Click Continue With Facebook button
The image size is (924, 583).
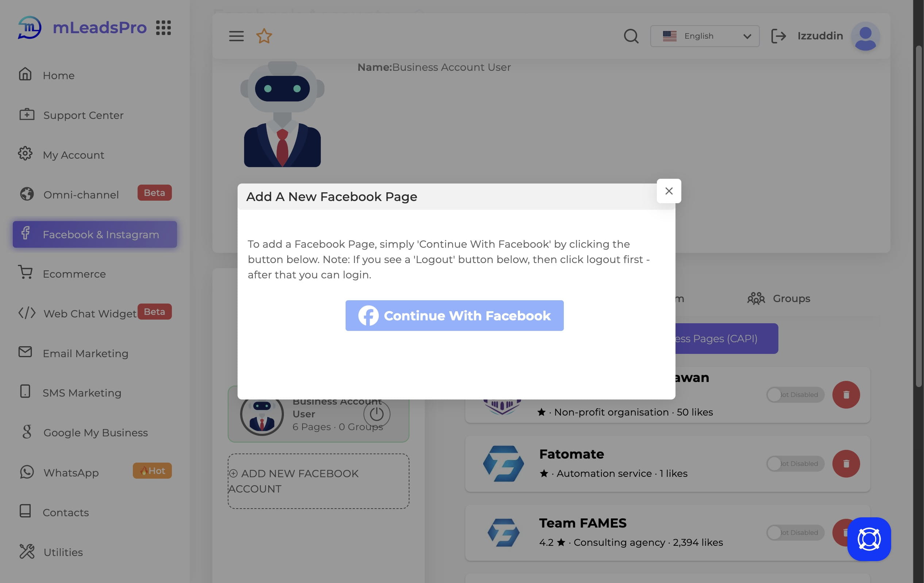pos(454,315)
